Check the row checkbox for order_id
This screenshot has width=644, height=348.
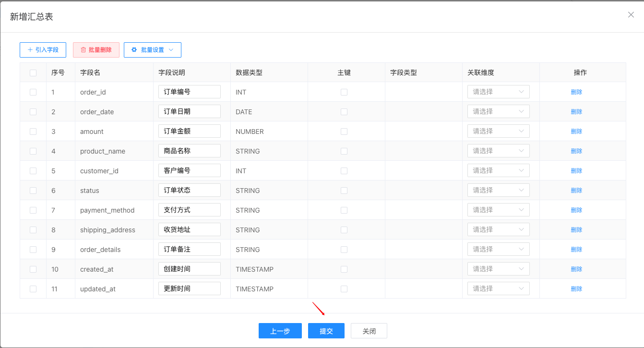click(x=33, y=92)
